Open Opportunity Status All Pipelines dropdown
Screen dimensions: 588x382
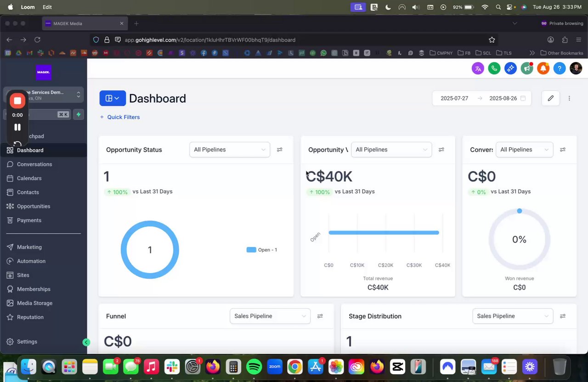(x=230, y=149)
